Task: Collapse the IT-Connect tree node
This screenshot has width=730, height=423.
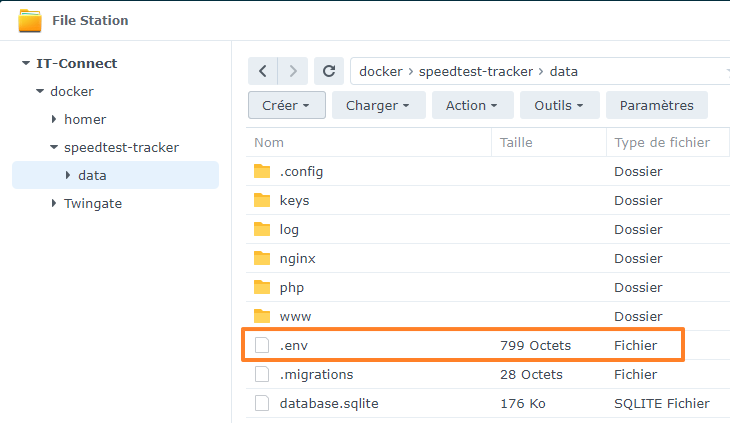Action: (26, 63)
